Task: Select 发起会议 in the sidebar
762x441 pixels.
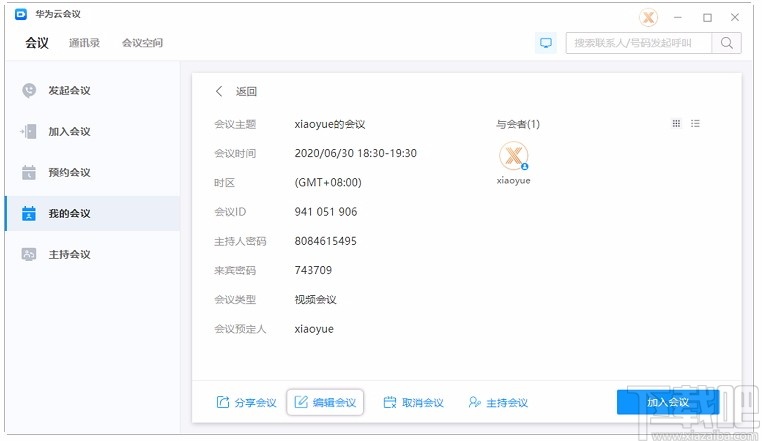Action: pos(92,90)
